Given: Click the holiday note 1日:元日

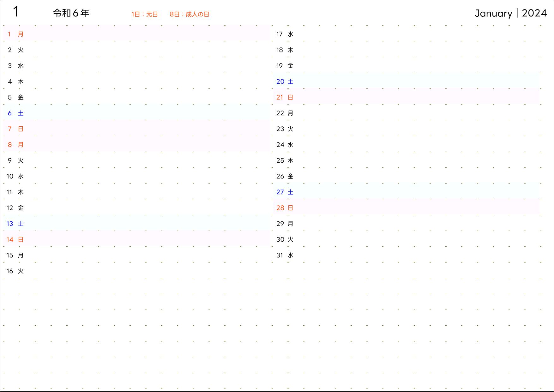Looking at the screenshot, I should (x=145, y=14).
